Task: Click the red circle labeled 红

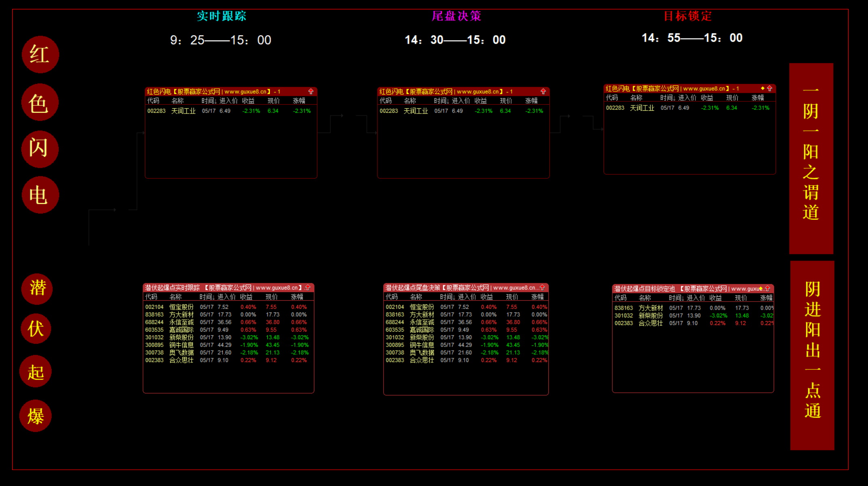Action: (40, 54)
